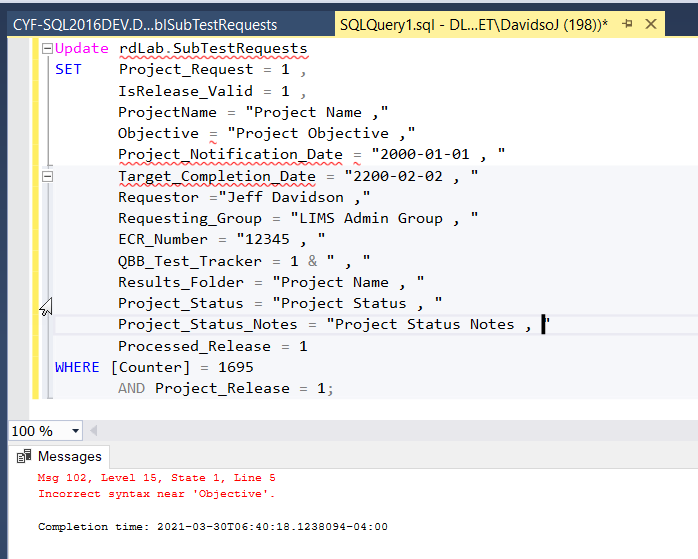Switch to the blSubTestRequests tab

(145, 24)
